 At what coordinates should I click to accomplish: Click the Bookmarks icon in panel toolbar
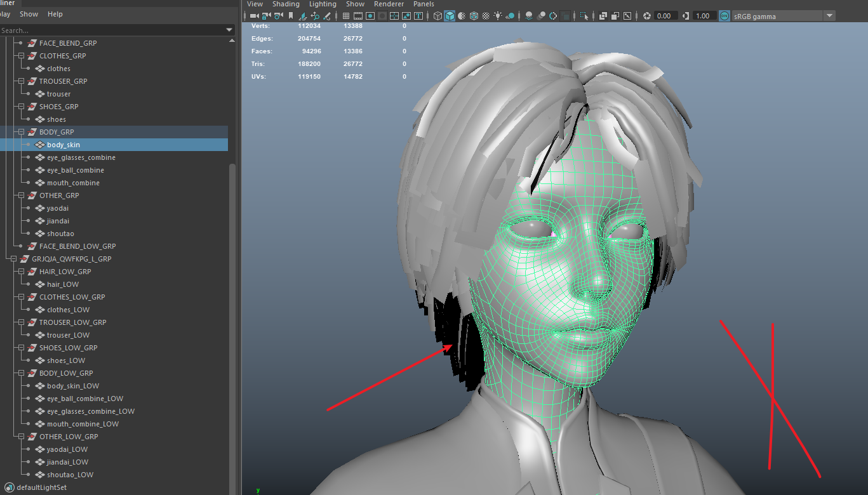coord(291,16)
